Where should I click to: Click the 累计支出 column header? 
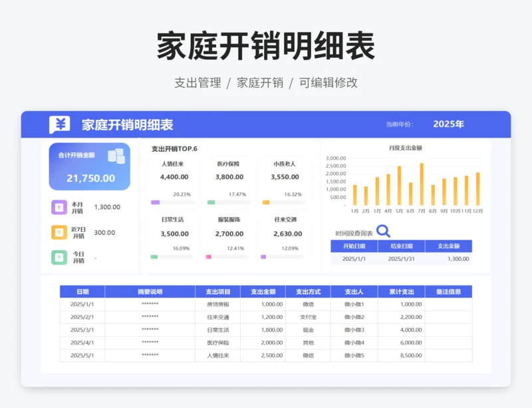point(402,292)
